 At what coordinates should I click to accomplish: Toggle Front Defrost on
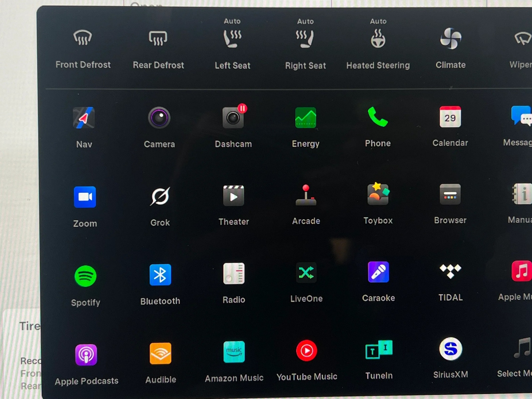point(83,38)
